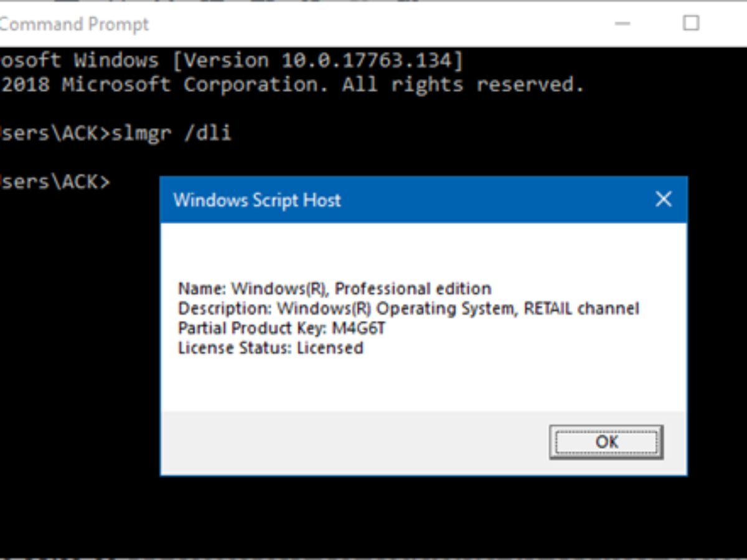Click the 'RETAIL channel' text
This screenshot has height=560, width=747.
coord(581,309)
